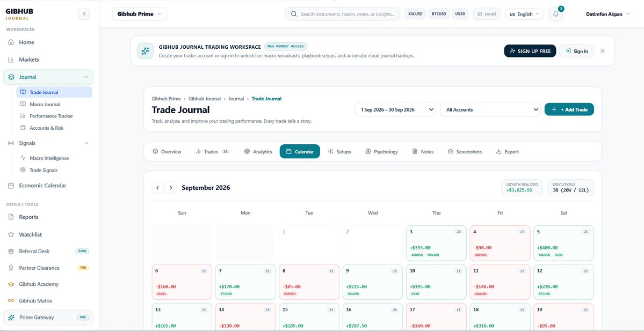Screen dimensions: 644x332
Task: Switch to the Analytics tab
Action: pyautogui.click(x=258, y=152)
